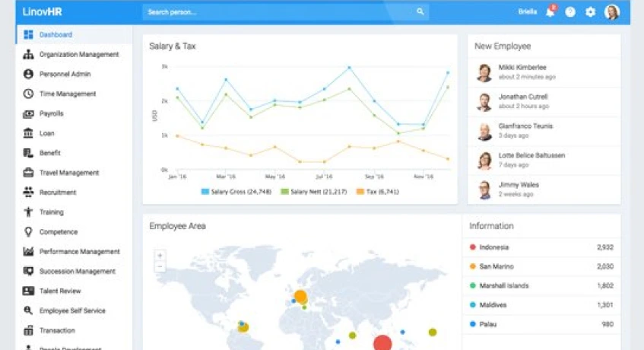
Task: Click the Payrolls icon in sidebar
Action: click(x=28, y=113)
